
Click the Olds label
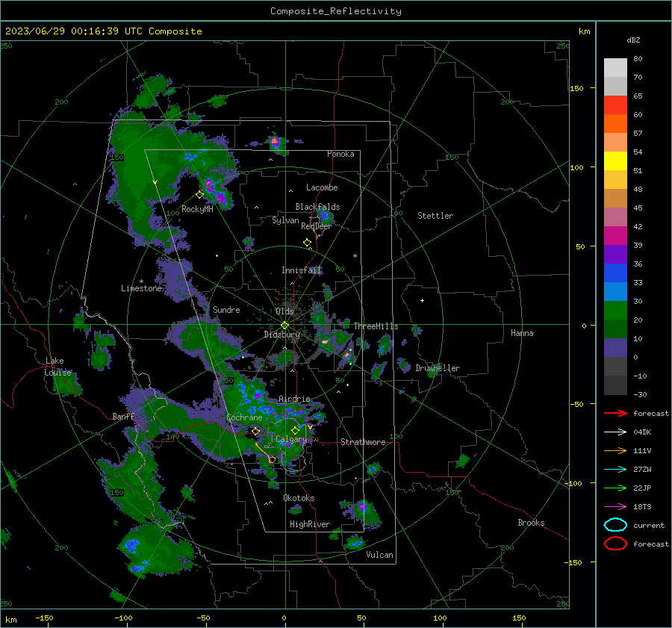coord(284,311)
